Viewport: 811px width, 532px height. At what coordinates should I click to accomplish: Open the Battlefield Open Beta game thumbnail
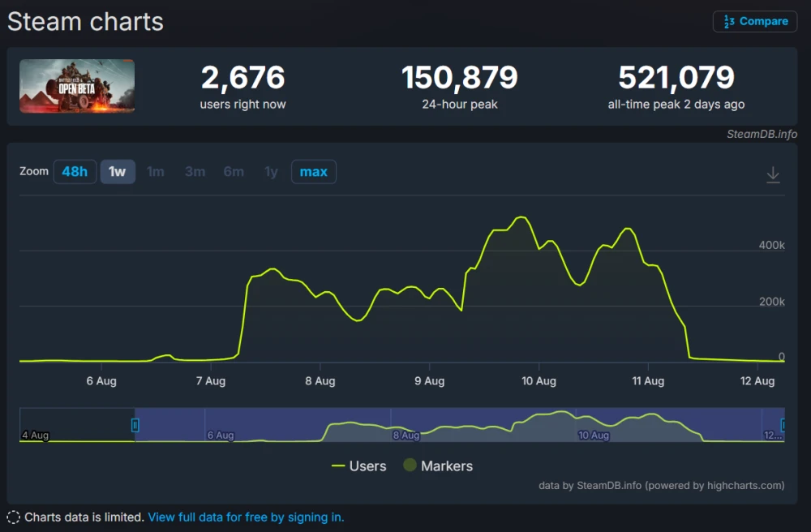[x=77, y=86]
